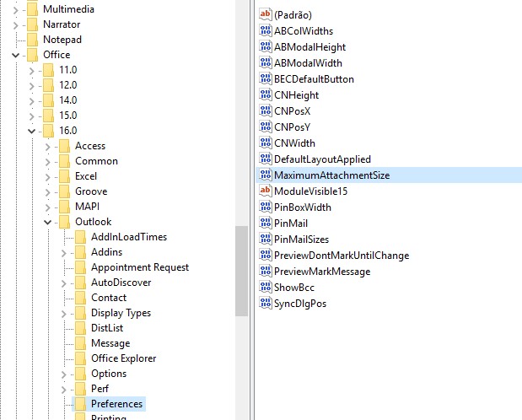Expand the 11.0 key
522x420 pixels.
tap(32, 70)
